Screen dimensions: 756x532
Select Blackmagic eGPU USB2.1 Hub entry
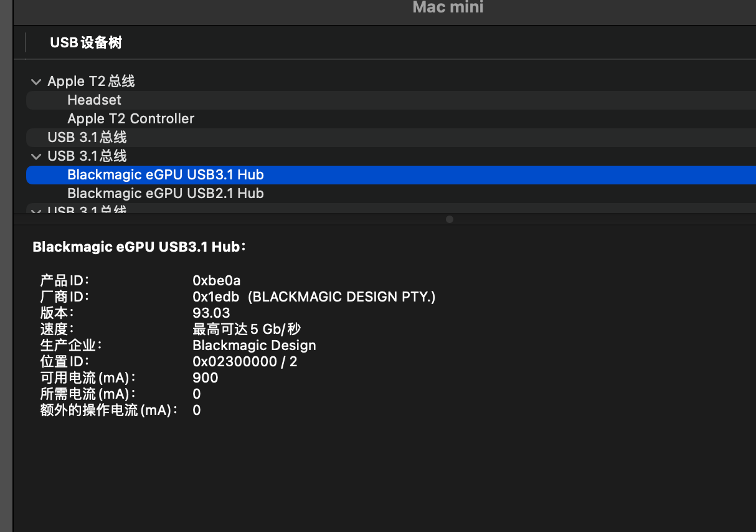pyautogui.click(x=165, y=193)
